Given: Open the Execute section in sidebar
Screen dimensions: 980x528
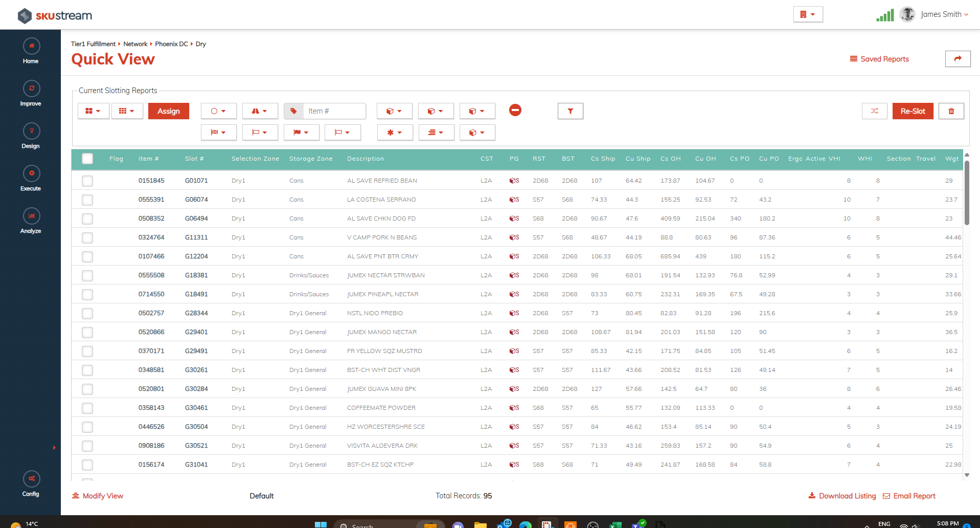Looking at the screenshot, I should [x=31, y=179].
